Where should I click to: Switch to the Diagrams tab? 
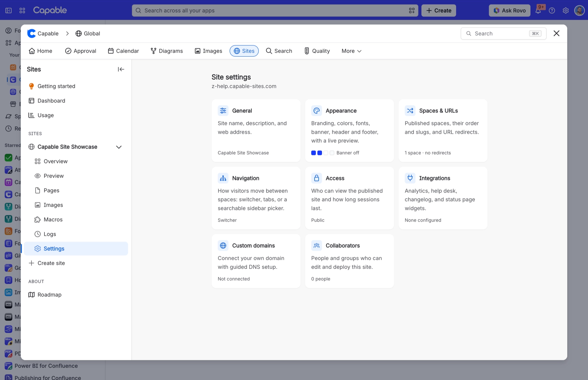click(x=167, y=51)
